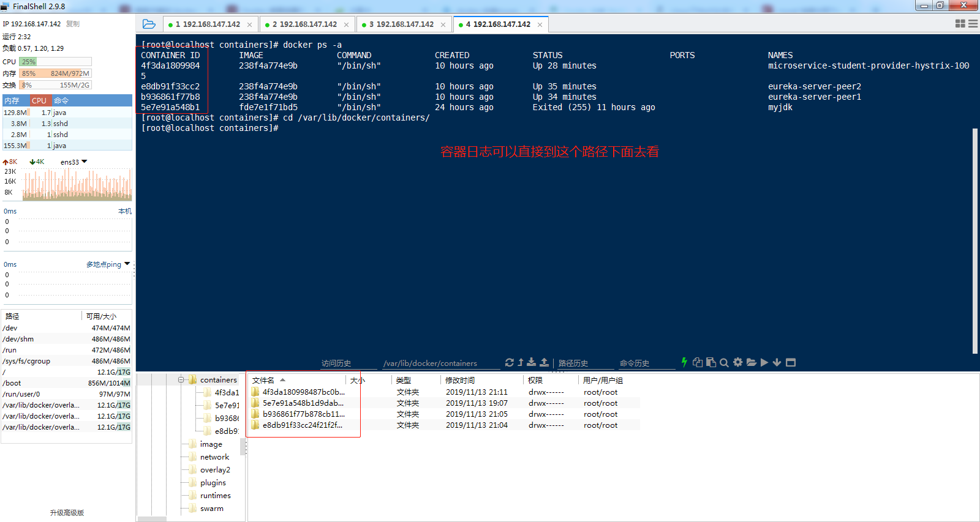Click the copy icon in the terminal toolbar
Viewport: 980px width, 522px height.
(x=698, y=362)
